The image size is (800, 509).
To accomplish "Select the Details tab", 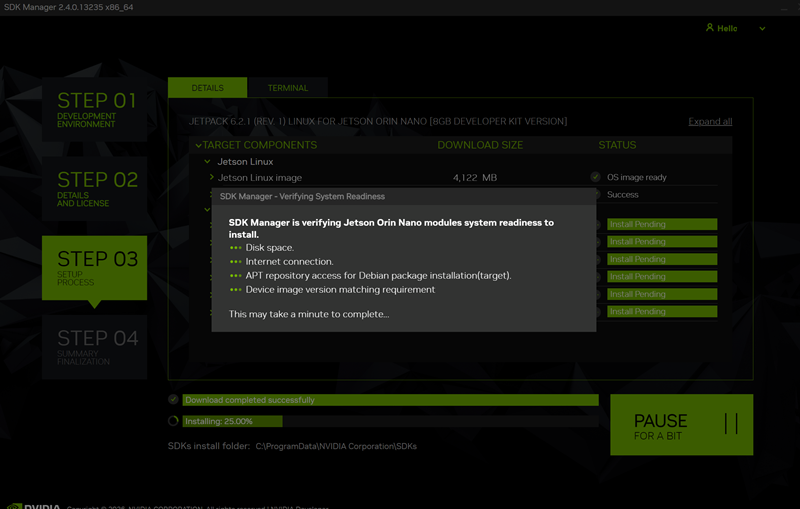I will tap(207, 88).
